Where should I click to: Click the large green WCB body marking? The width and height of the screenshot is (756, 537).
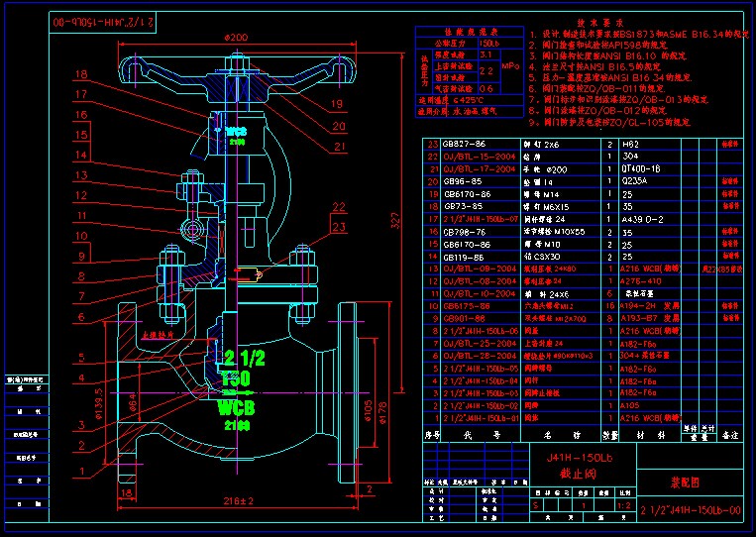pos(236,408)
